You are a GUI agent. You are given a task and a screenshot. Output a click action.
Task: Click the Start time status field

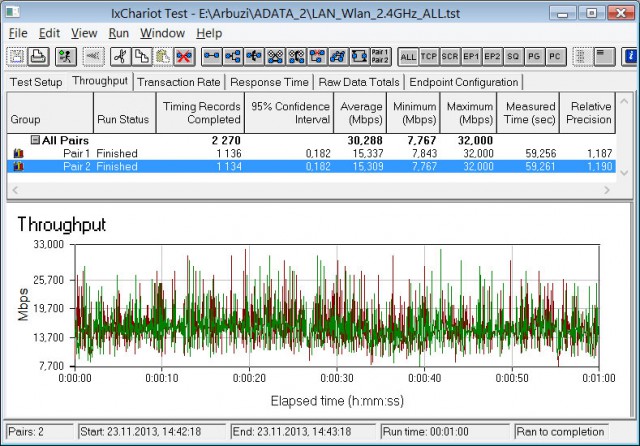[151, 432]
